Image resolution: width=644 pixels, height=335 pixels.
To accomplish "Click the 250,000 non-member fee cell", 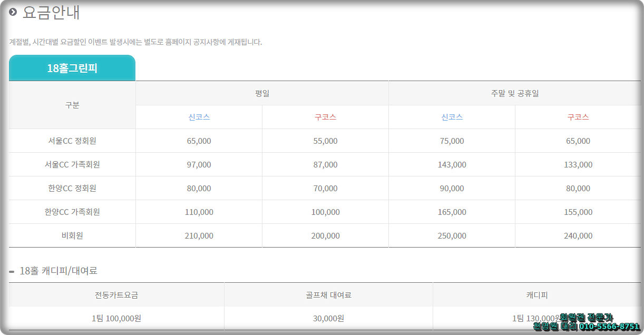I will pos(452,235).
